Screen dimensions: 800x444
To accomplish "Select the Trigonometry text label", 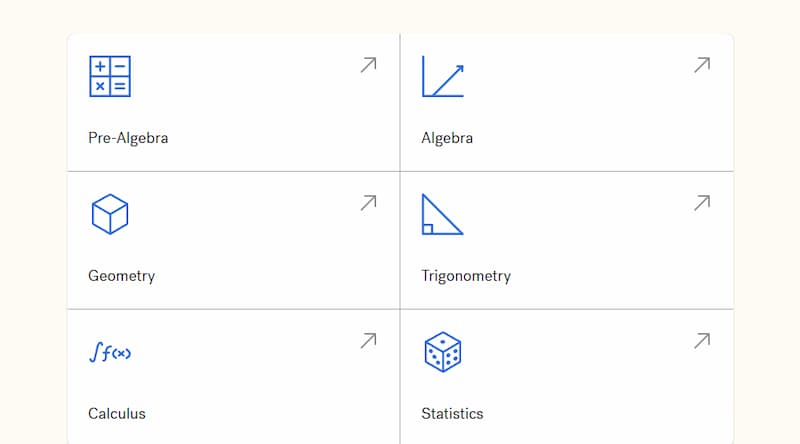I will pos(466,276).
